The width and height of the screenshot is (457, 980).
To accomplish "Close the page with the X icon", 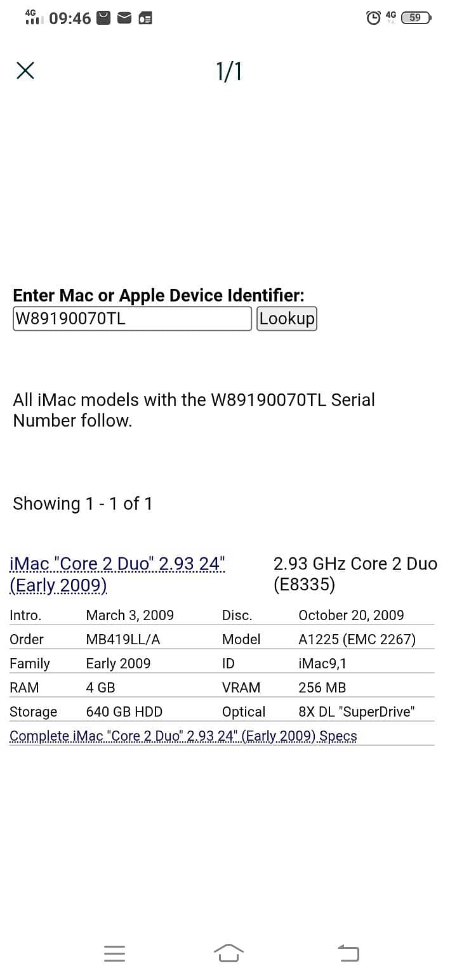I will point(25,70).
